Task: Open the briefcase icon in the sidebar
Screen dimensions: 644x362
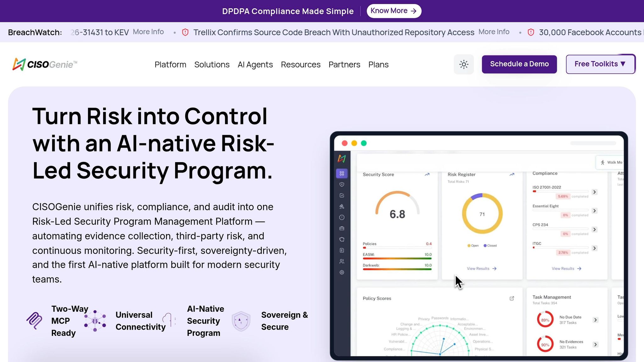Action: 342,228
